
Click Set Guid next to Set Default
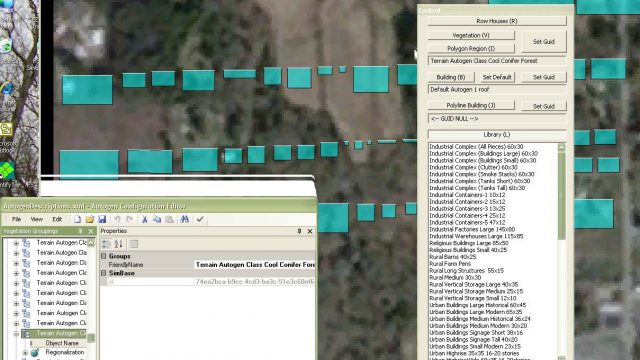[x=544, y=77]
